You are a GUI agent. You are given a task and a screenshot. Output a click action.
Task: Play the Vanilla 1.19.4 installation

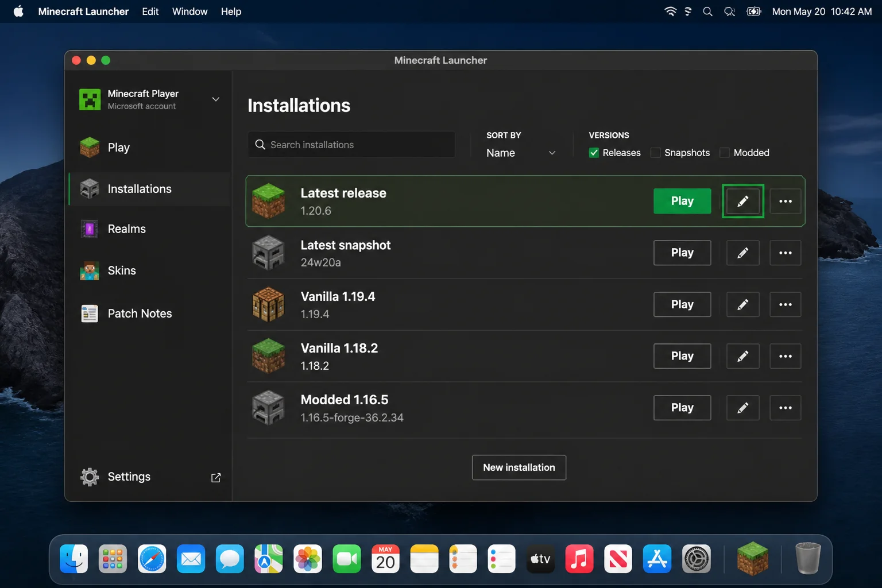tap(682, 304)
